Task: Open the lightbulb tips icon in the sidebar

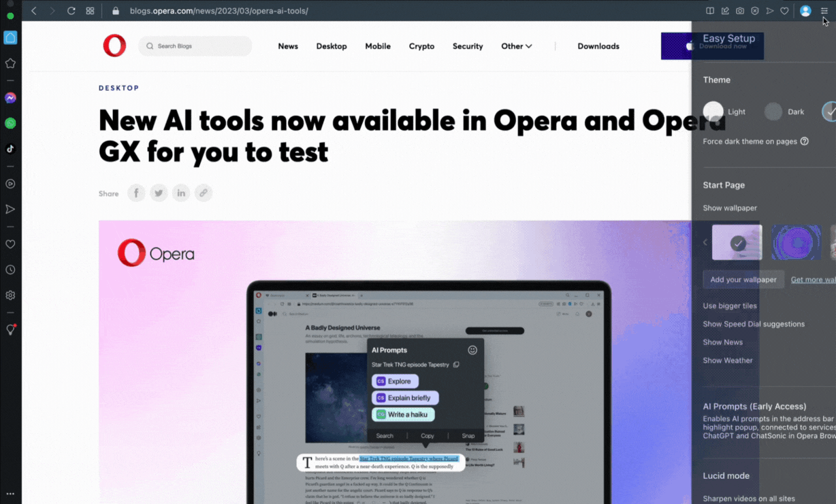Action: click(x=10, y=330)
